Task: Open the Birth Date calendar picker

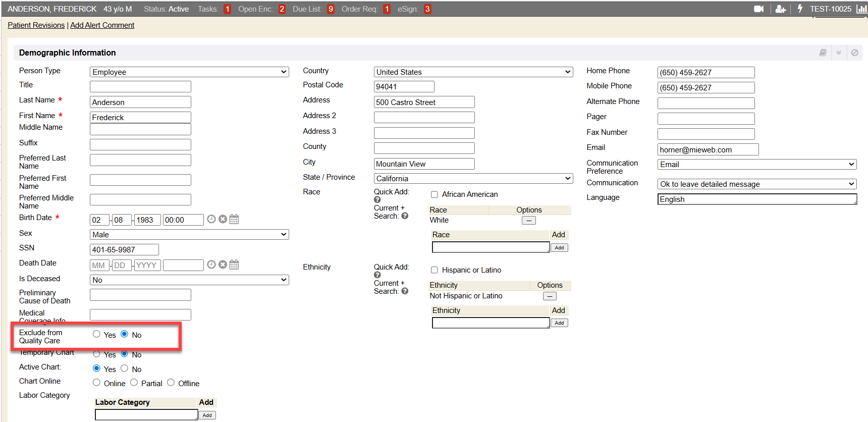Action: [234, 220]
